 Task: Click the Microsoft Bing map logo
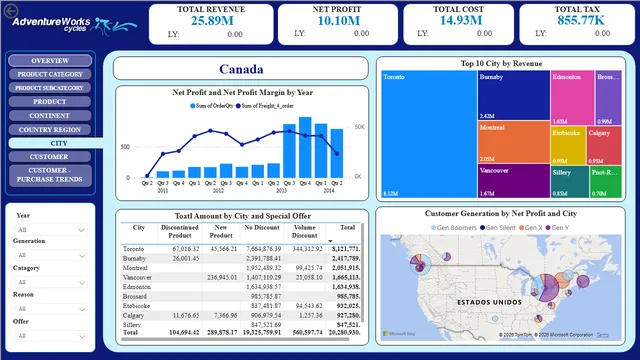(x=399, y=334)
